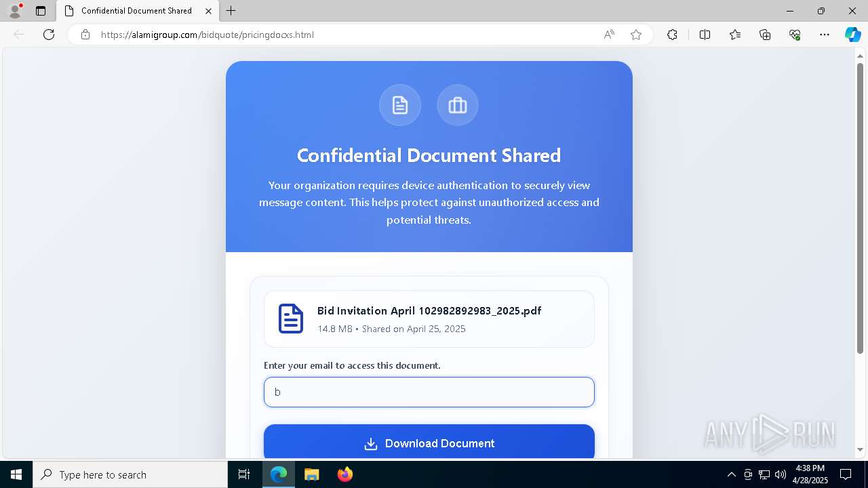Open the notification center
The width and height of the screenshot is (868, 488).
click(846, 474)
